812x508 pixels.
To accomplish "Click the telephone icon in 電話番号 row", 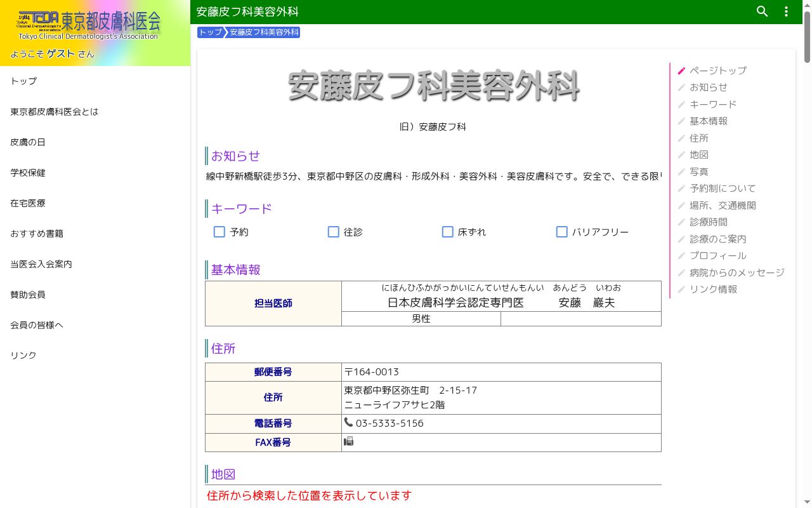I will coord(348,422).
